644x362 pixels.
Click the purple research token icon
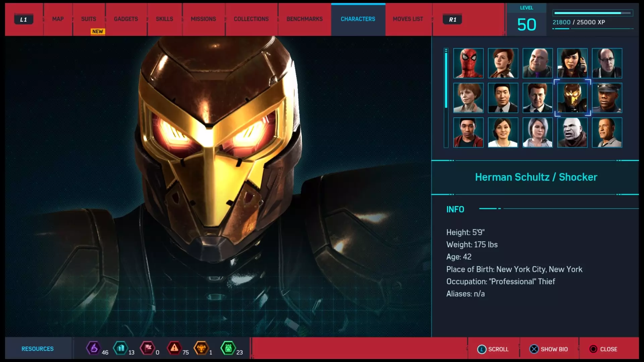click(x=94, y=348)
